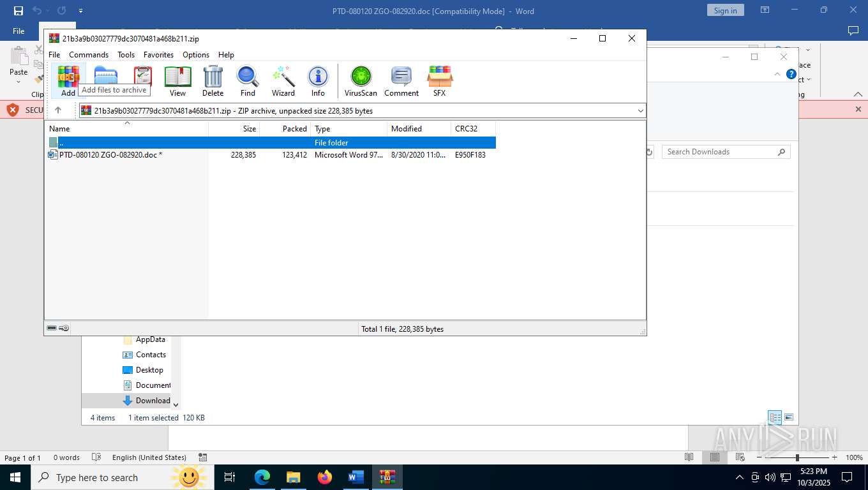The image size is (868, 490).
Task: Click Word Save icon in title bar
Action: point(19,11)
